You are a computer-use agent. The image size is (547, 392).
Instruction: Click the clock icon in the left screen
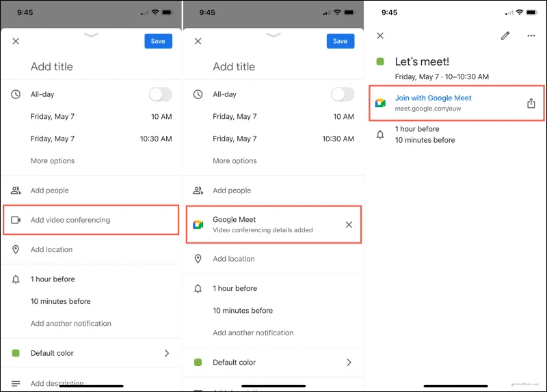click(x=16, y=94)
